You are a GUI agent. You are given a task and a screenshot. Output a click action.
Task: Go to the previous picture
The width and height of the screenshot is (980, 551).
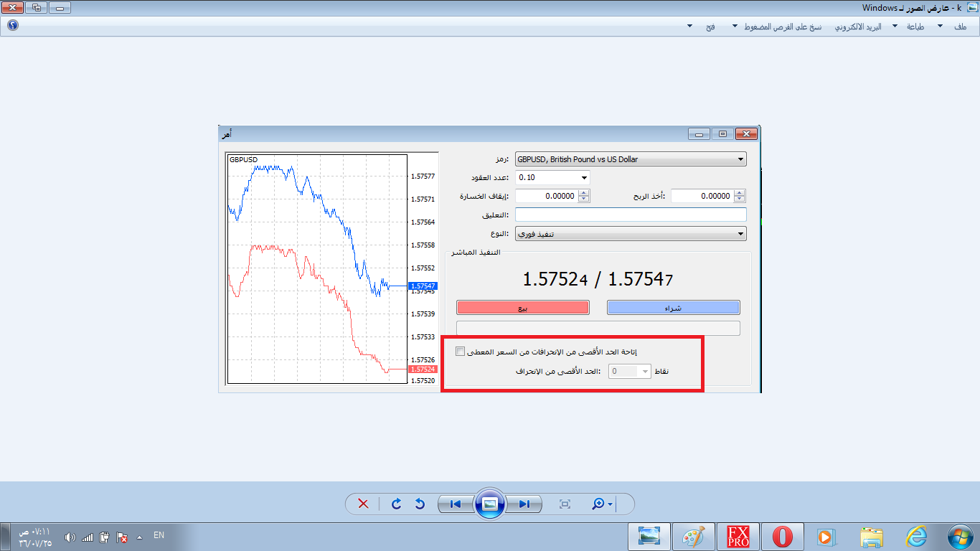[x=456, y=504]
